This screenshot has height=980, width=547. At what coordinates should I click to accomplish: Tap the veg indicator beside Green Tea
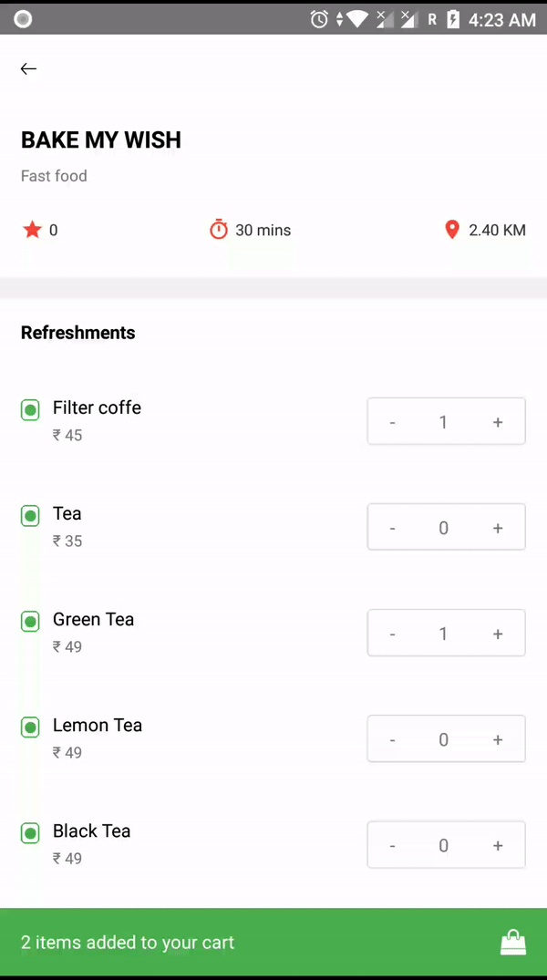coord(30,621)
